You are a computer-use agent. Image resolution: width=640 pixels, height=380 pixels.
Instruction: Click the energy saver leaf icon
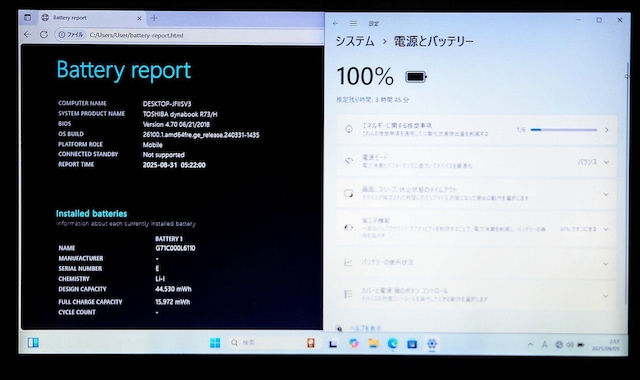(349, 228)
